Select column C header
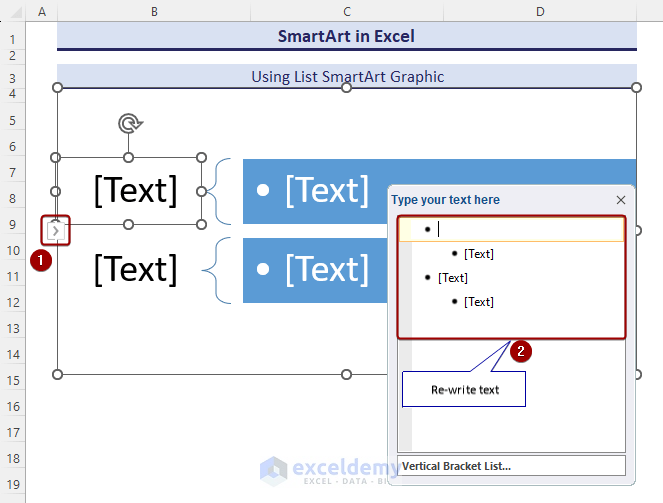 click(347, 11)
